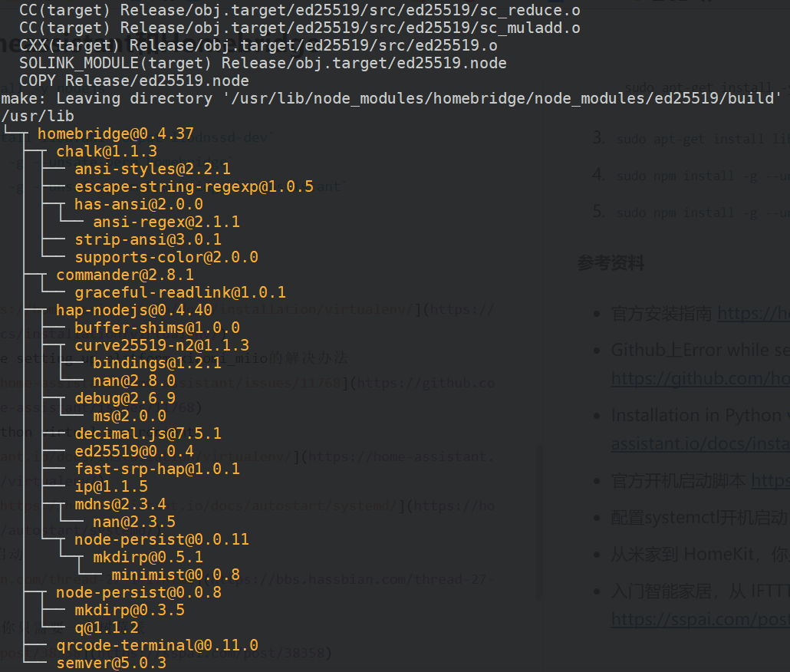
Task: Select ansi-styles@2.2.1 entry
Action: click(153, 169)
